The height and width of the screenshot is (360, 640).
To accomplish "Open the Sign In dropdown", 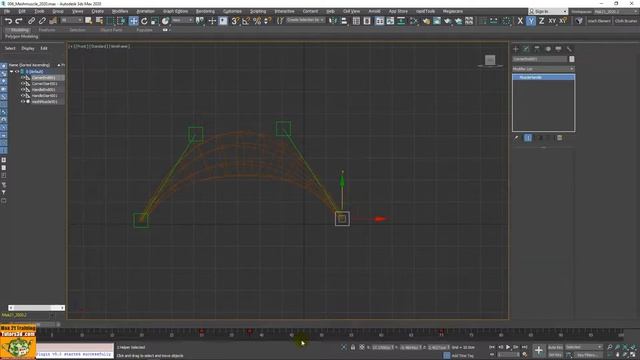I will pyautogui.click(x=548, y=11).
